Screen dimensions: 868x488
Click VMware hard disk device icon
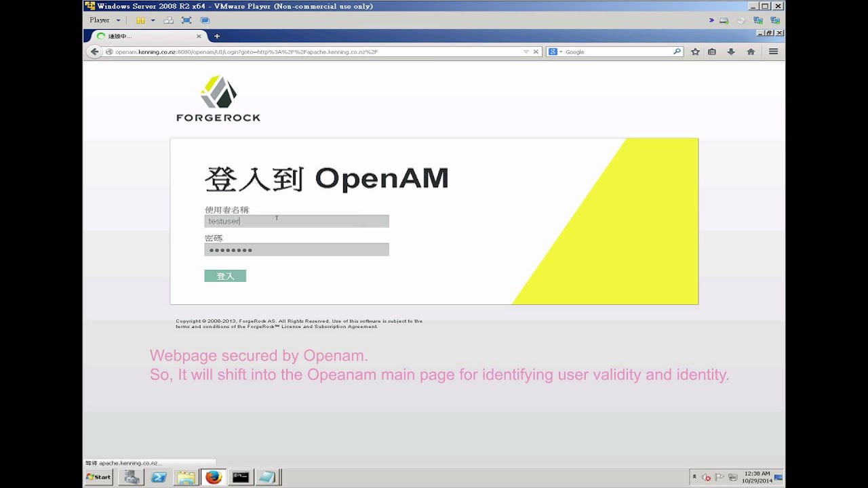pyautogui.click(x=724, y=20)
